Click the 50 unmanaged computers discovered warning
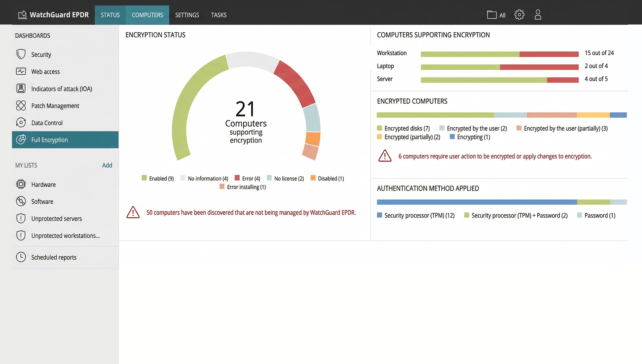 251,213
